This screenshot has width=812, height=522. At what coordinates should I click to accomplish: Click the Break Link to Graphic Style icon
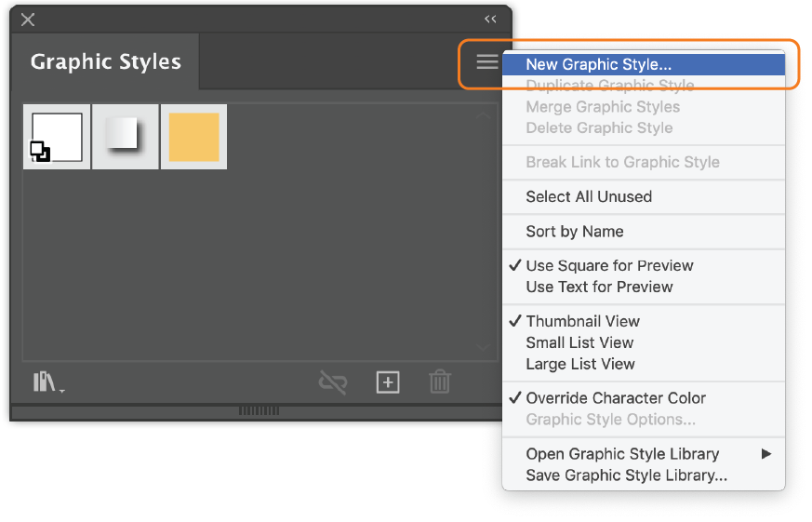tap(332, 382)
